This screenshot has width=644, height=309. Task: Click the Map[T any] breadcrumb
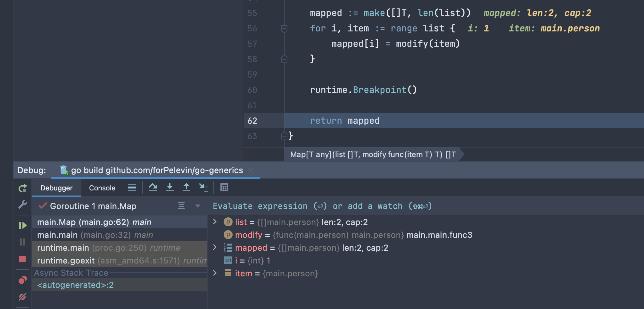pyautogui.click(x=373, y=154)
